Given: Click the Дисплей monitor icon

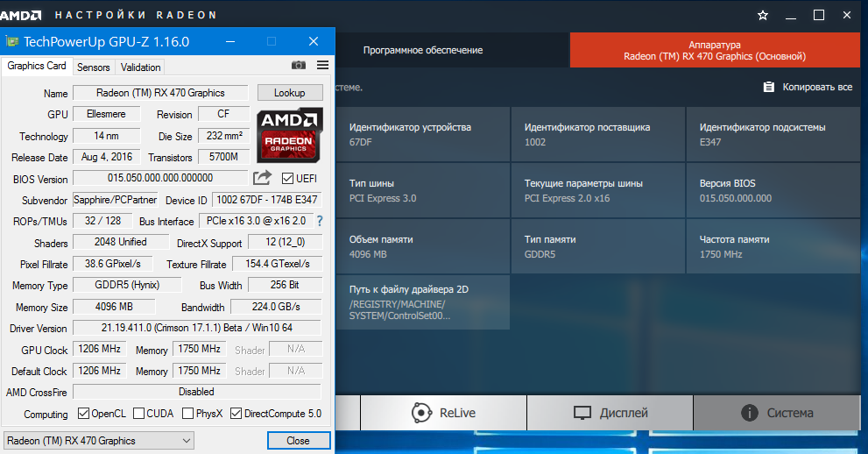Looking at the screenshot, I should (x=582, y=413).
